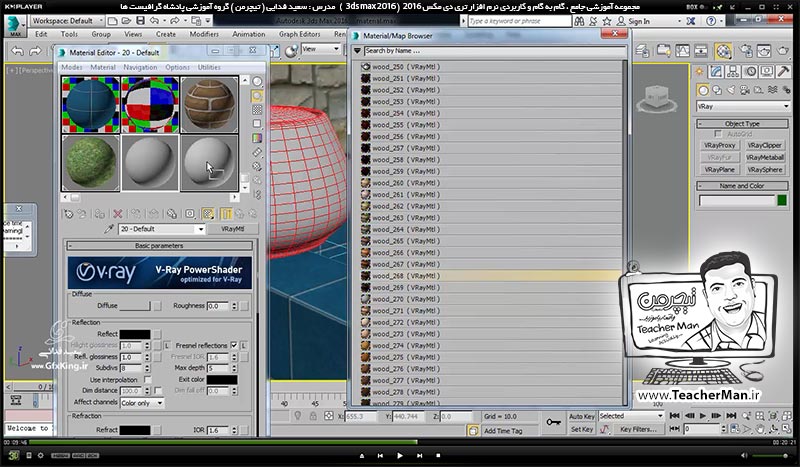Select the brick material sample slot

click(209, 104)
